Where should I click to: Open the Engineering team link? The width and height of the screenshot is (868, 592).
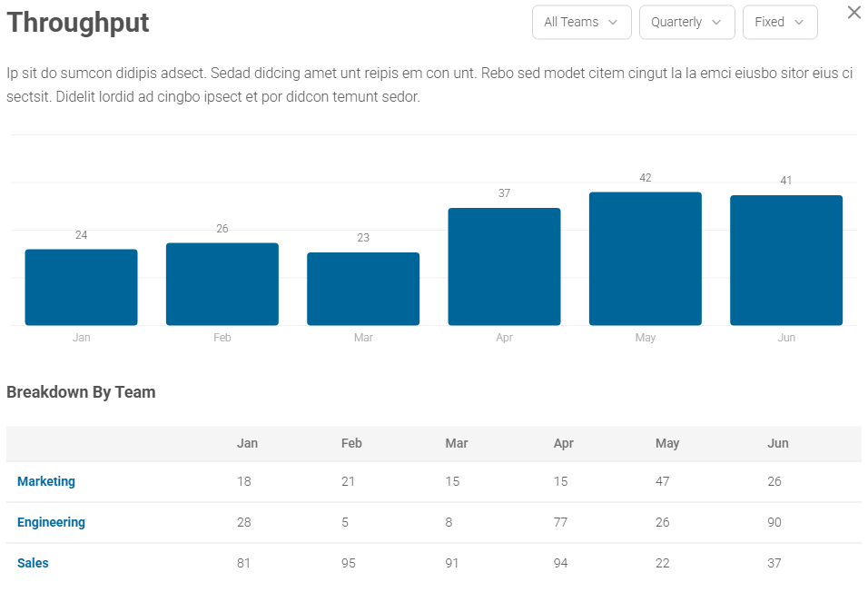[x=51, y=522]
